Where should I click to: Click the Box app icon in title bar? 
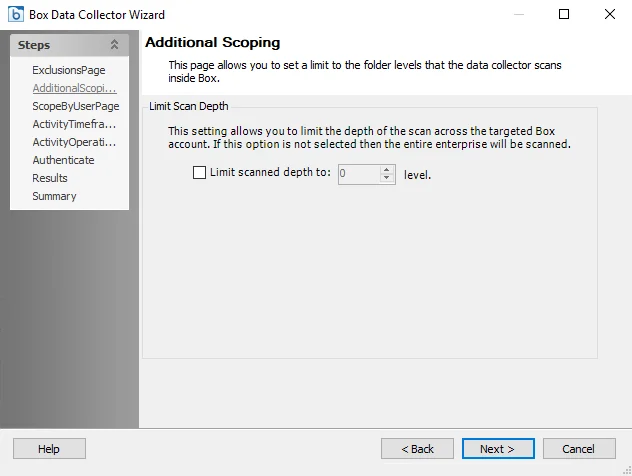[16, 15]
